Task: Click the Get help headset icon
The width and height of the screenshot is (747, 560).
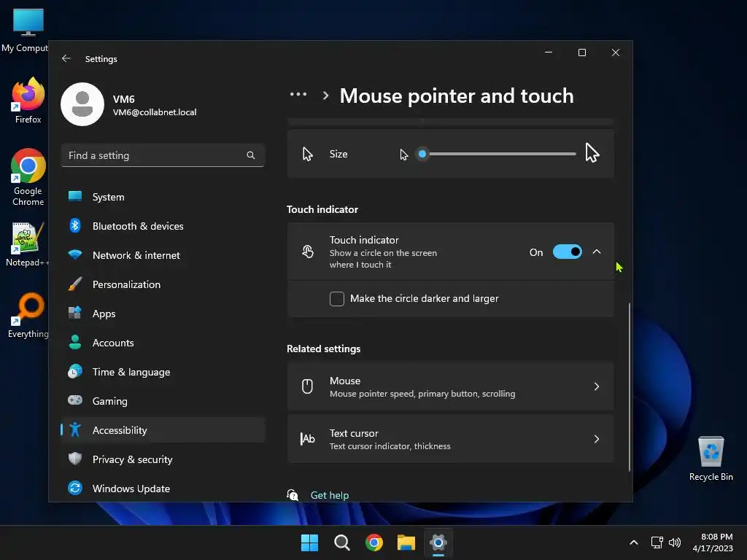Action: pyautogui.click(x=293, y=495)
